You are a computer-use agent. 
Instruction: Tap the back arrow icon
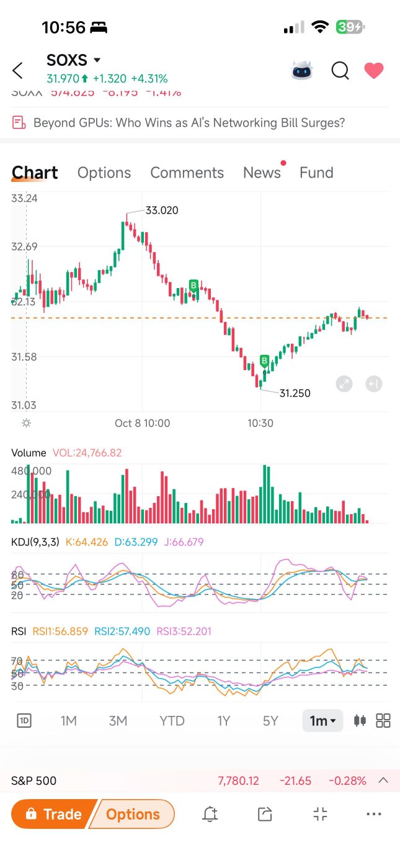coord(17,70)
